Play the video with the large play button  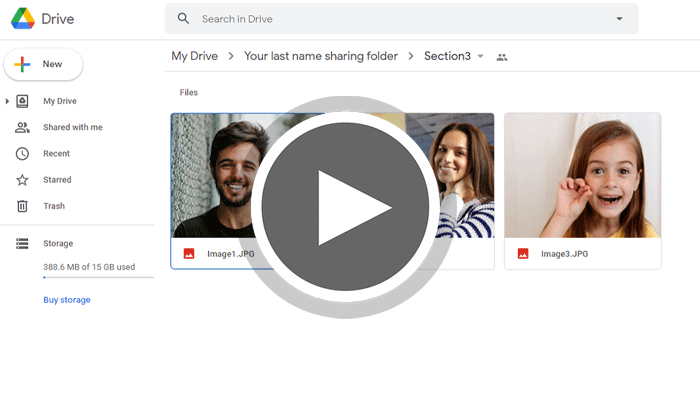(x=345, y=207)
